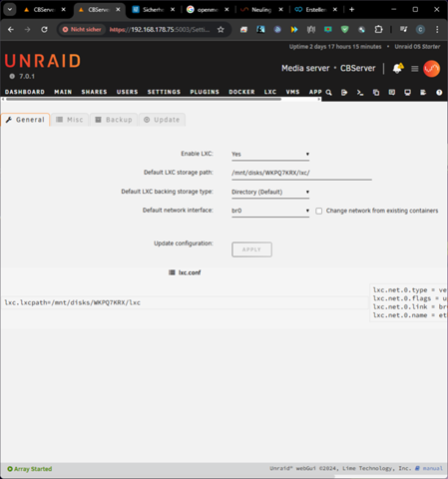This screenshot has width=448, height=479.
Task: Open the VMs menu
Action: (292, 92)
